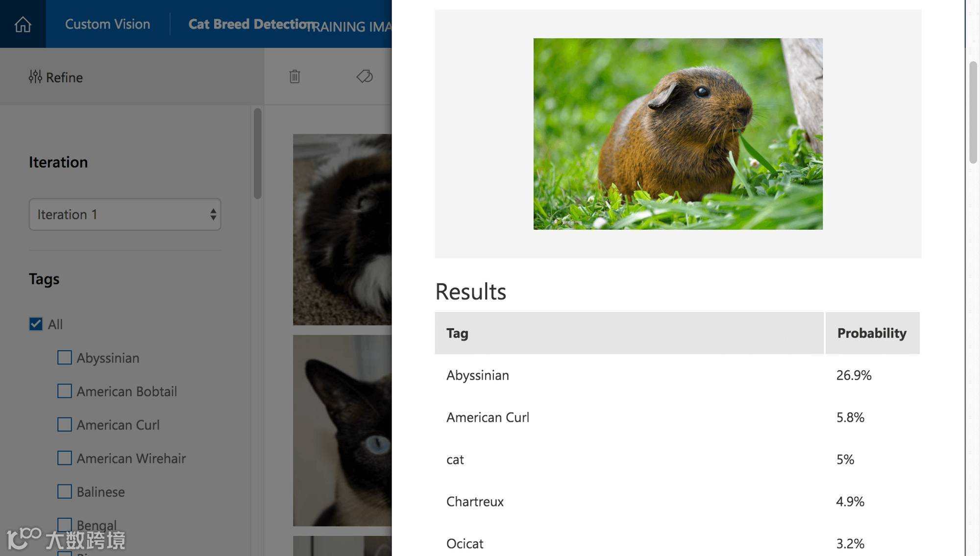Image resolution: width=980 pixels, height=556 pixels.
Task: Click the Probability column header
Action: coord(872,333)
